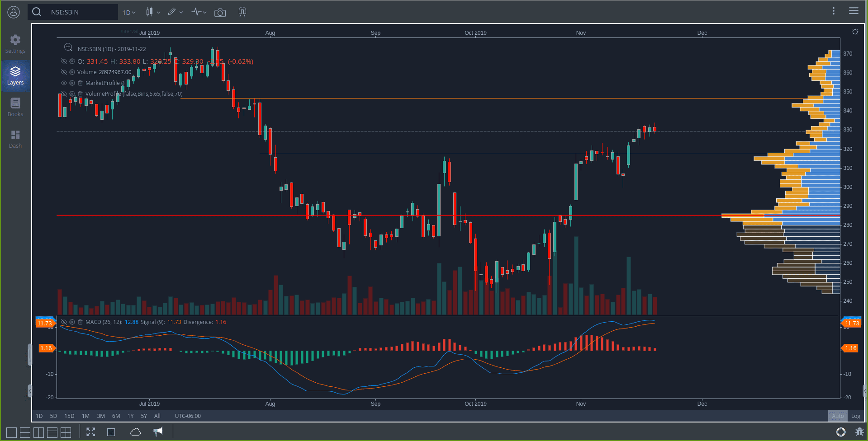Enable the magnet snapping tool

pyautogui.click(x=242, y=12)
